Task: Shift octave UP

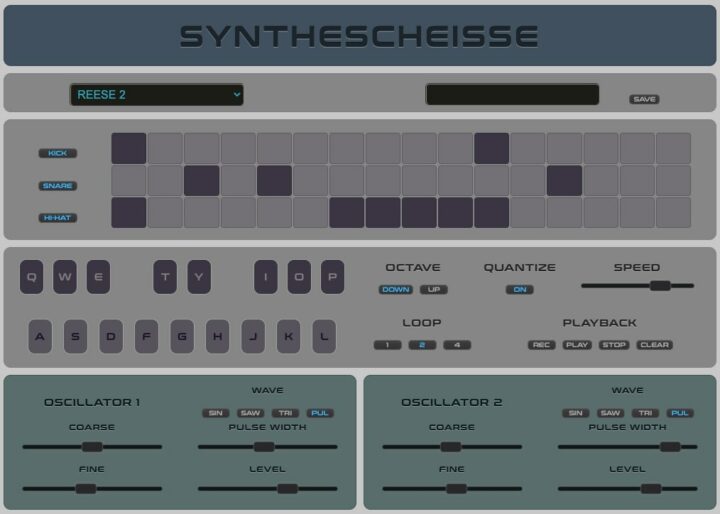Action: click(434, 290)
